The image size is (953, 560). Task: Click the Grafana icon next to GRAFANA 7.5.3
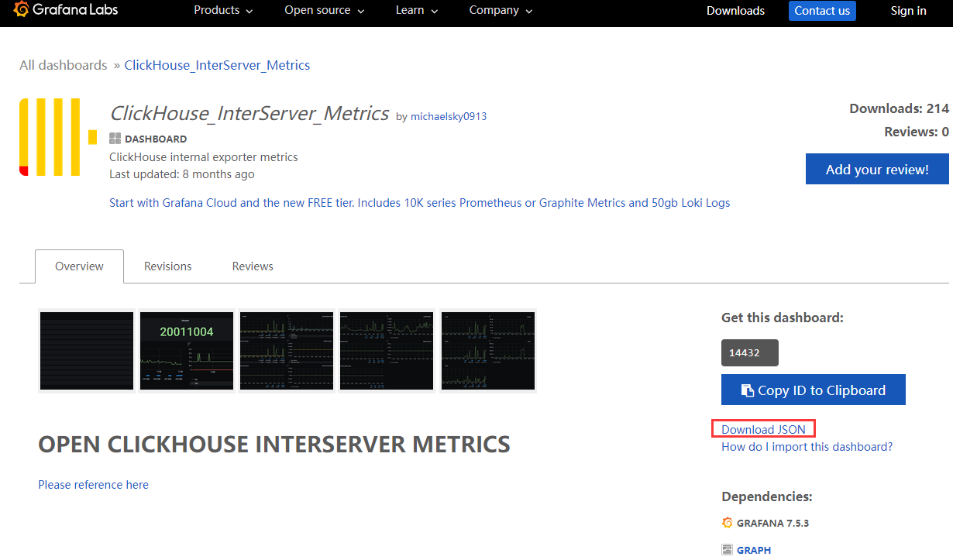pos(727,523)
